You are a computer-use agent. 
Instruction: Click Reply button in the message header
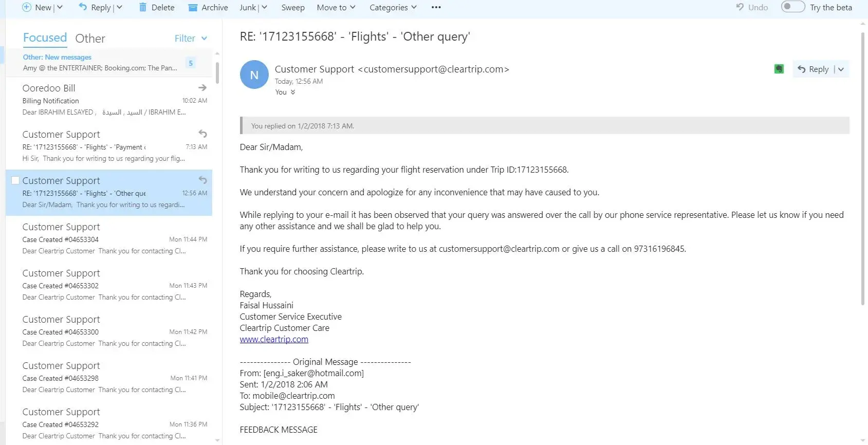click(x=813, y=69)
